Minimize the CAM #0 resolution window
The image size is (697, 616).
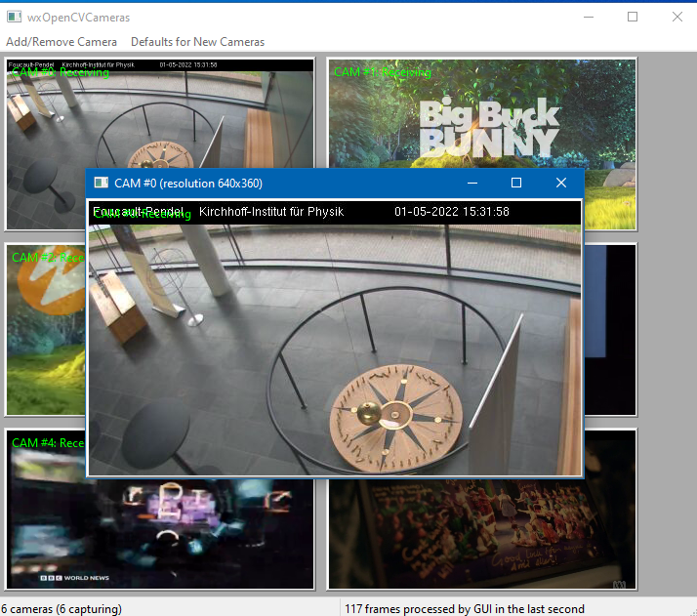click(x=472, y=184)
